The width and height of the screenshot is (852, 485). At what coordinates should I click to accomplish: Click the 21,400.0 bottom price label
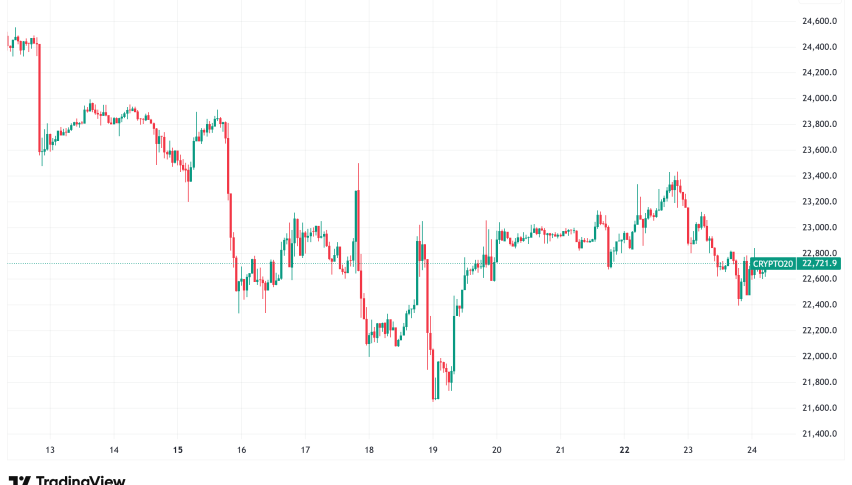818,434
